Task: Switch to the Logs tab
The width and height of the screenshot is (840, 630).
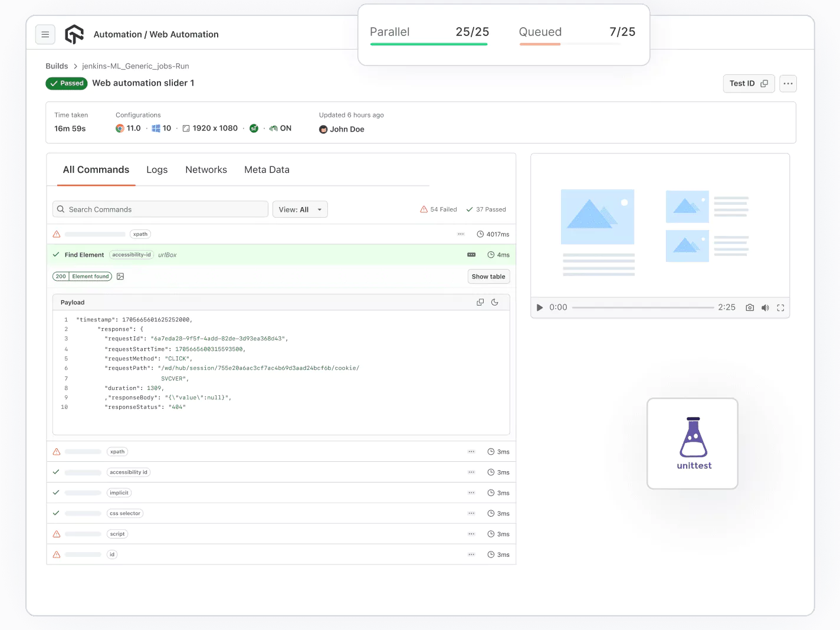Action: click(157, 170)
